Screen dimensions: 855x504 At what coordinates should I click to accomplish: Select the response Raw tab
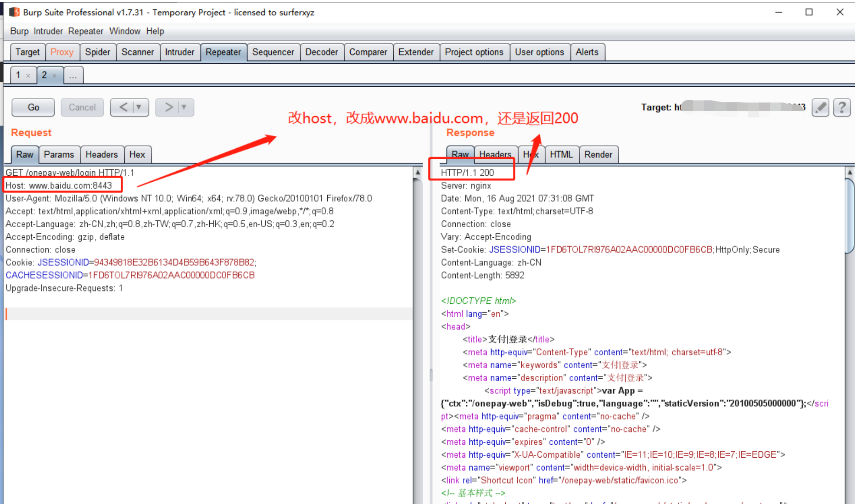tap(460, 154)
